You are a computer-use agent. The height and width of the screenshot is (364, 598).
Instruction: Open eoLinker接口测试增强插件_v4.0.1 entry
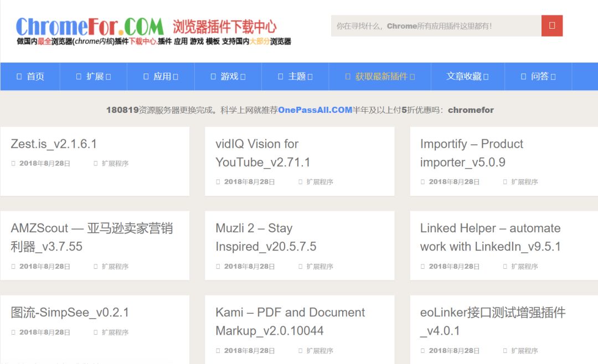(x=493, y=322)
